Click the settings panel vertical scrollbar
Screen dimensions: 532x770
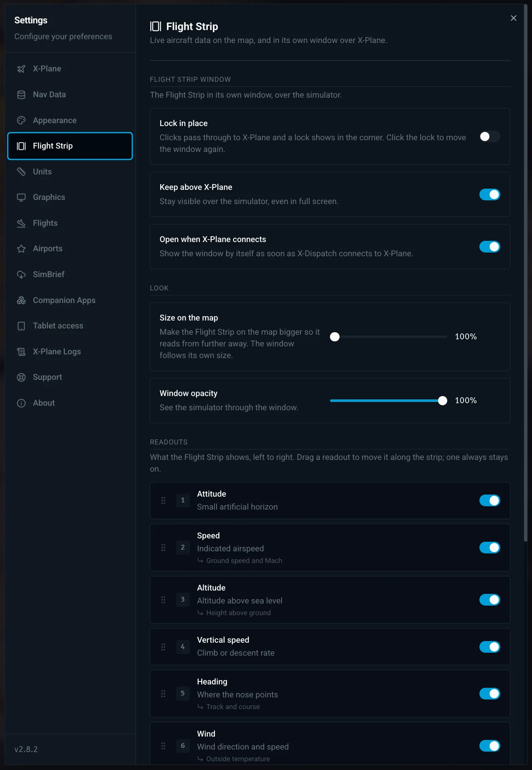click(526, 273)
